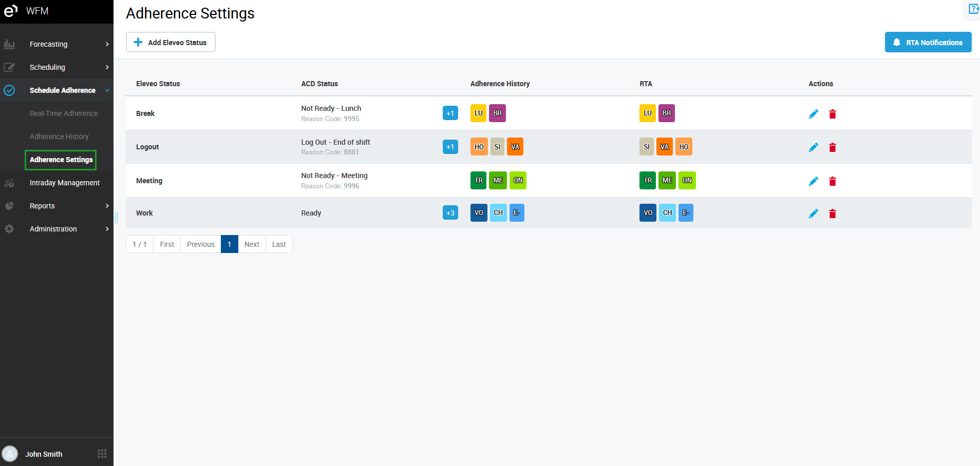Click the John Smith avatar
Image resolution: width=980 pixels, height=466 pixels.
tap(10, 454)
